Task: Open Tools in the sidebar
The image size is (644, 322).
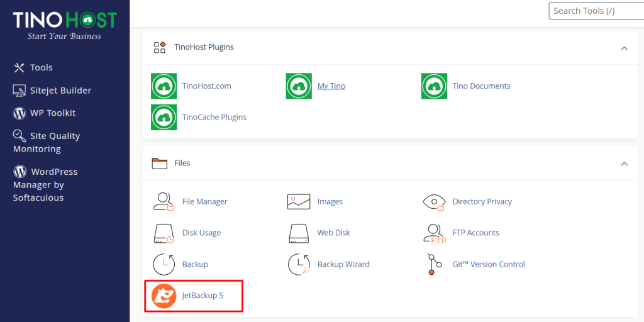Action: click(x=41, y=68)
